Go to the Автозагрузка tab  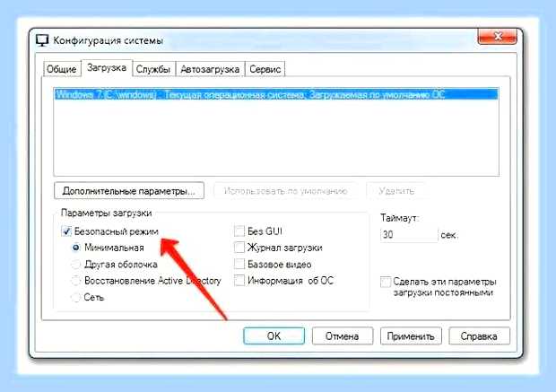pyautogui.click(x=210, y=69)
